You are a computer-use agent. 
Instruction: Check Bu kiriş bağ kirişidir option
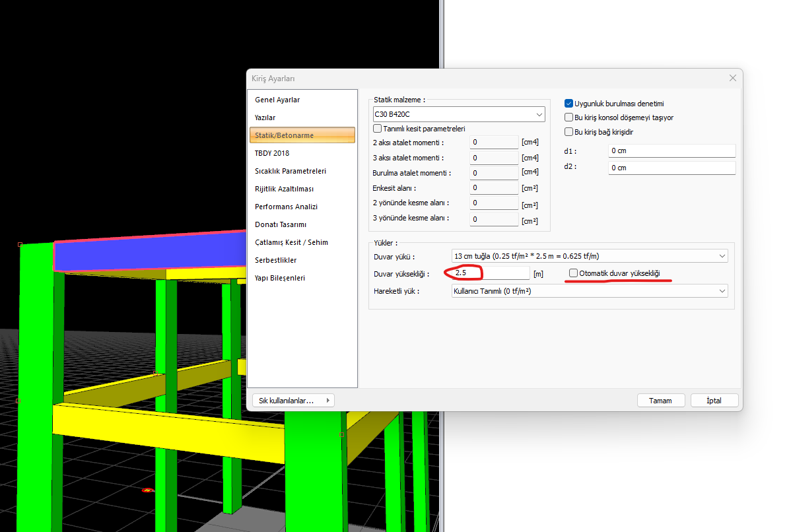tap(568, 132)
